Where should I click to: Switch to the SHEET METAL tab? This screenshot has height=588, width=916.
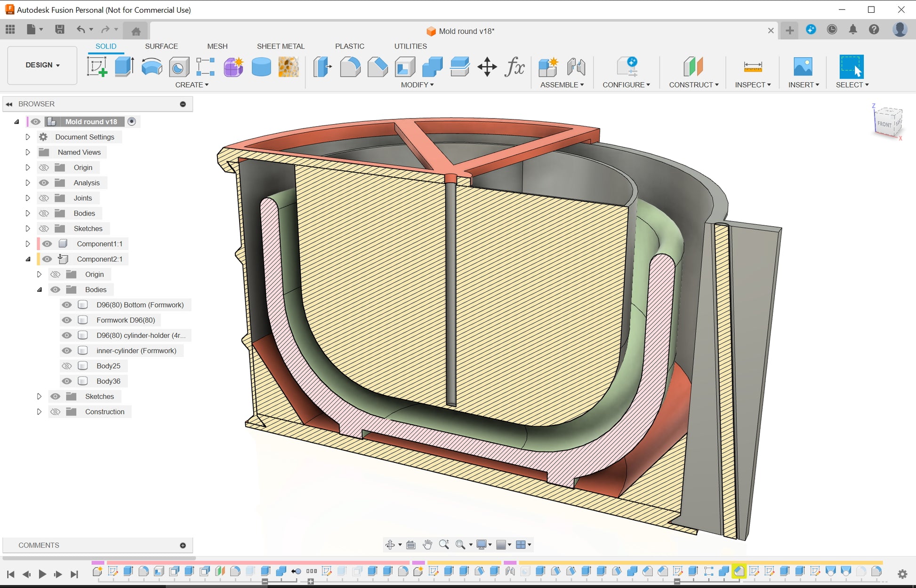tap(281, 46)
